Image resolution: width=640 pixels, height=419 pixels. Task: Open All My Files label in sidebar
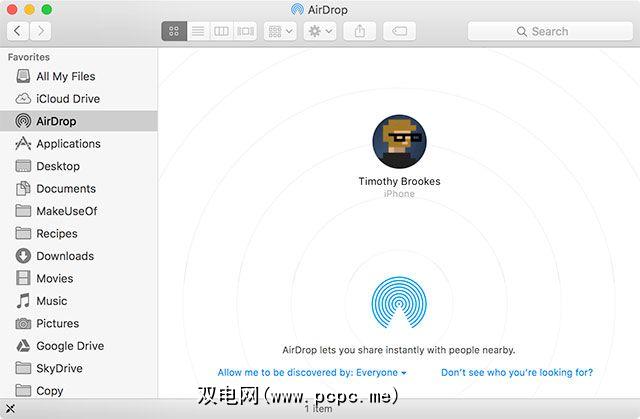[66, 77]
